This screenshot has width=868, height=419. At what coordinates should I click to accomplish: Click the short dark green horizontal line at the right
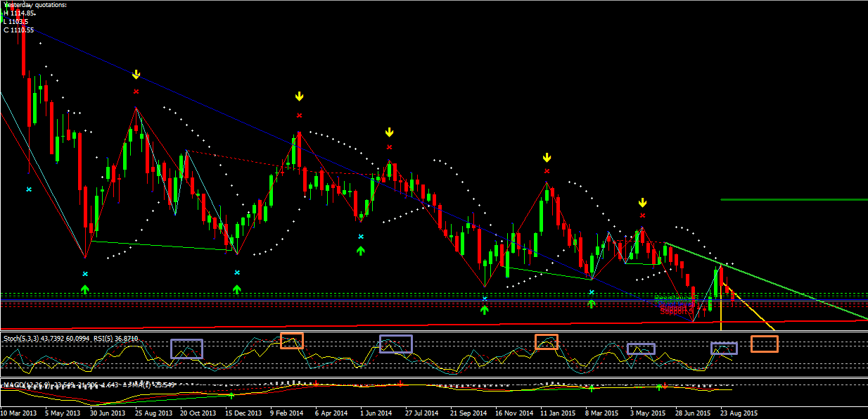point(794,199)
